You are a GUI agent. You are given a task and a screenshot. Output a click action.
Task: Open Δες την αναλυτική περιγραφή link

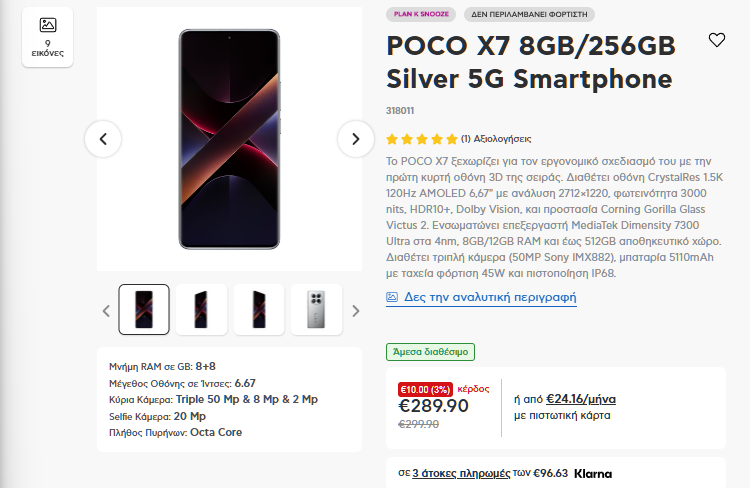[x=490, y=297]
